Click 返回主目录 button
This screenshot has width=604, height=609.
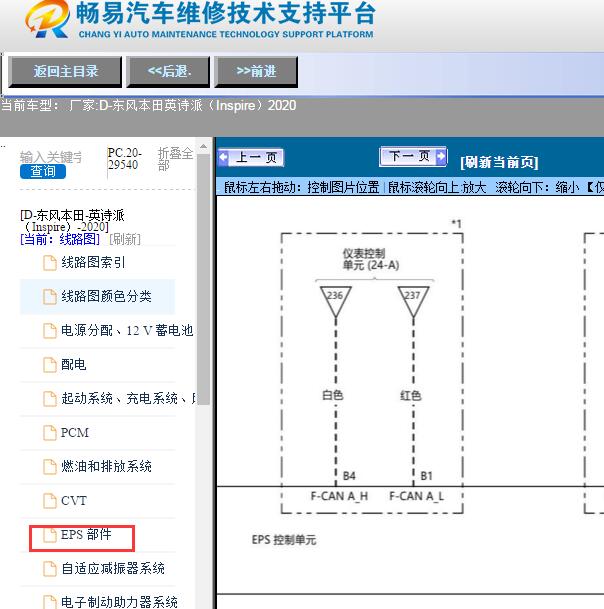(x=65, y=72)
